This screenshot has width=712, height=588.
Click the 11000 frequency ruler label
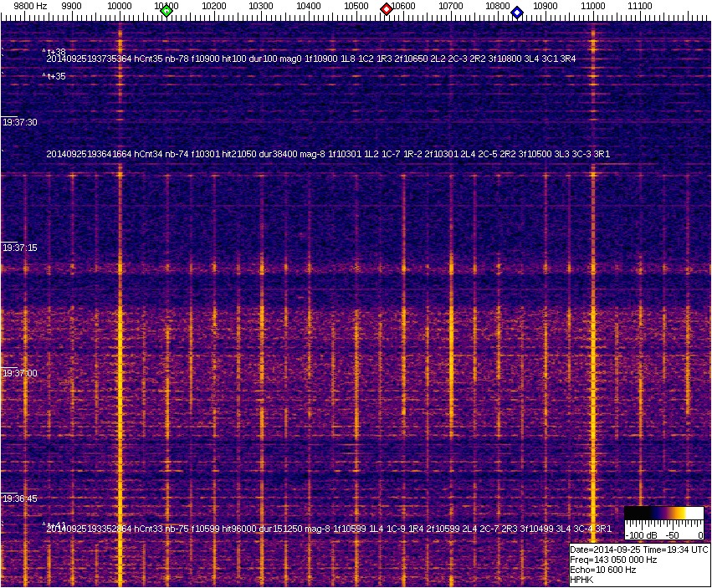(593, 6)
